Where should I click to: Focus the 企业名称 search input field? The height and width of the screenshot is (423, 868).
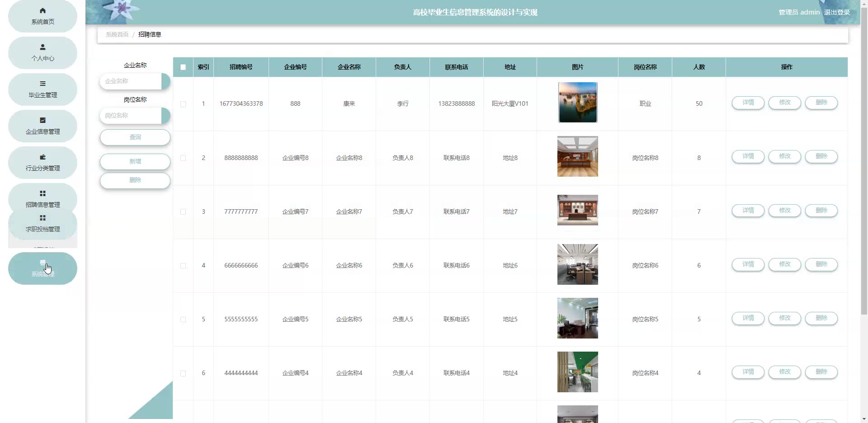pos(131,81)
